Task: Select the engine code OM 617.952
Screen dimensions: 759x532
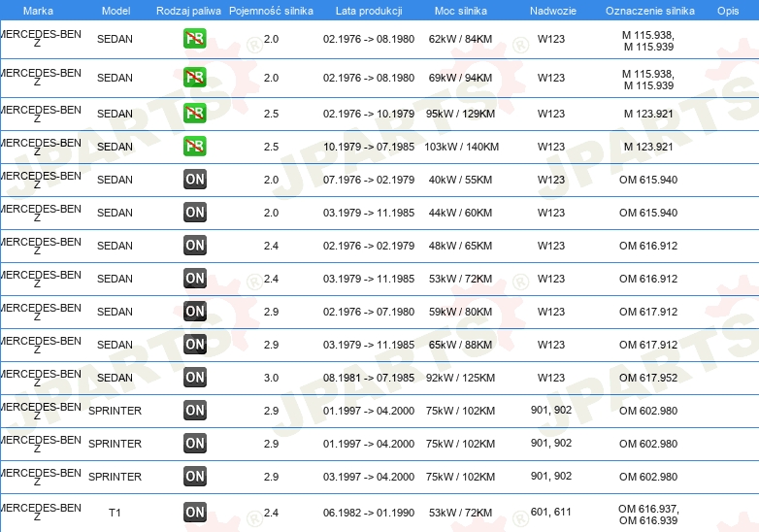Action: pyautogui.click(x=648, y=378)
